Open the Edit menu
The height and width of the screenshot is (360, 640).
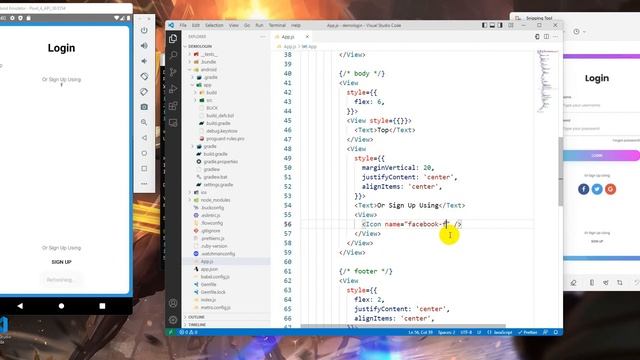196,25
